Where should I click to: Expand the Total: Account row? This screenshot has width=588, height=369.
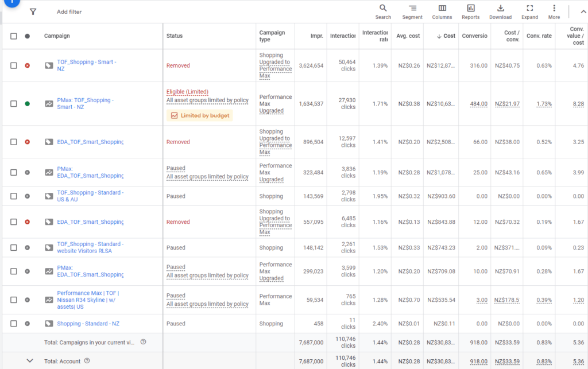point(30,360)
